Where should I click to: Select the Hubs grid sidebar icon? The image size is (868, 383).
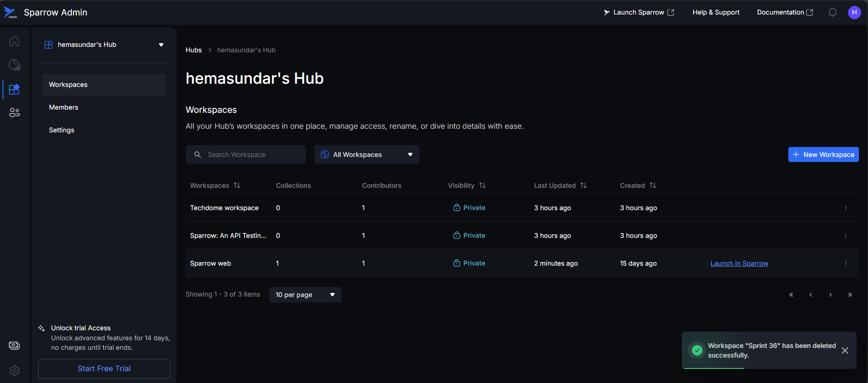coord(14,89)
